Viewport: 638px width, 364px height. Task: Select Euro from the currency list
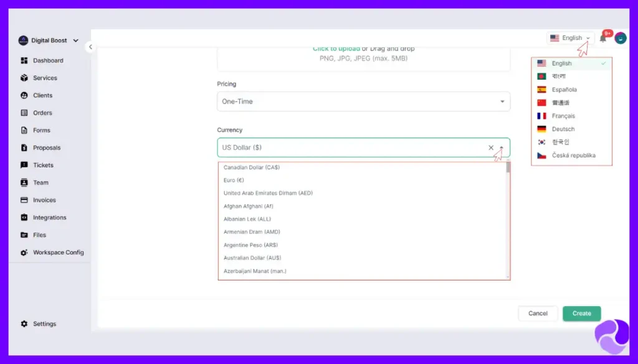coord(233,180)
